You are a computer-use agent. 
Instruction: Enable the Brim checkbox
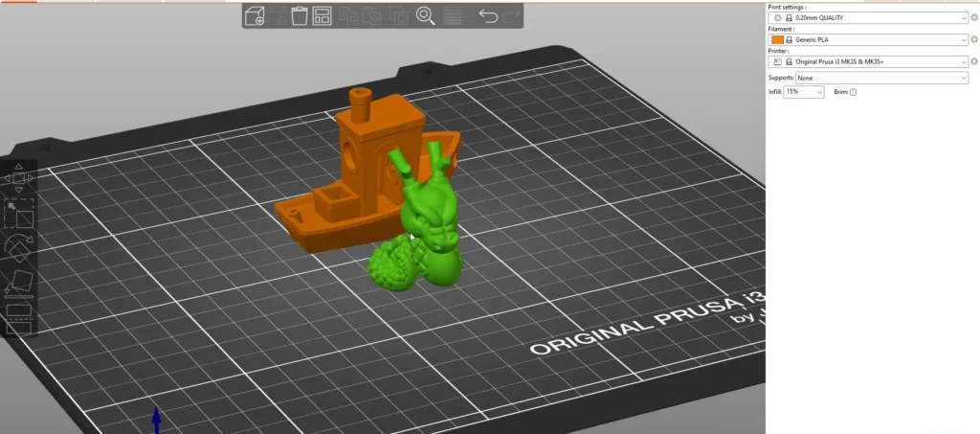pos(854,92)
